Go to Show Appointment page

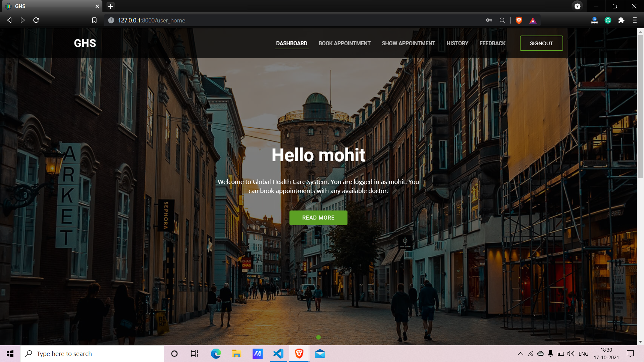tap(408, 44)
